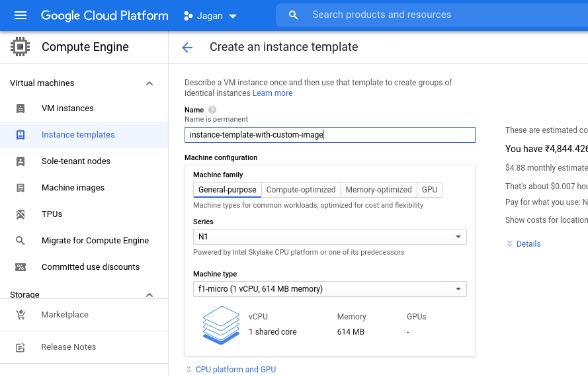Click the Migrate for Compute Engine icon
Image resolution: width=588 pixels, height=375 pixels.
(x=21, y=241)
